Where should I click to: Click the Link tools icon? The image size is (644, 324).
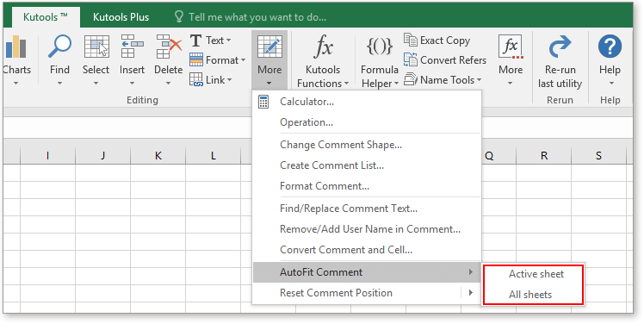pos(196,80)
